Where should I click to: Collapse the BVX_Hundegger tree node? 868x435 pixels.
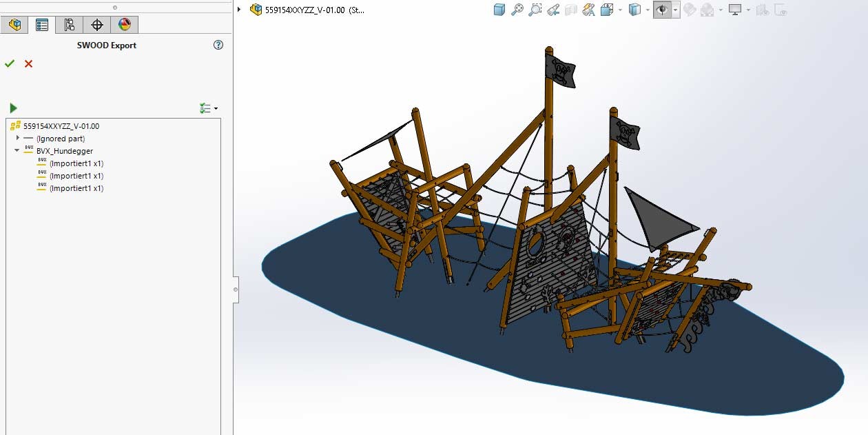(x=17, y=151)
